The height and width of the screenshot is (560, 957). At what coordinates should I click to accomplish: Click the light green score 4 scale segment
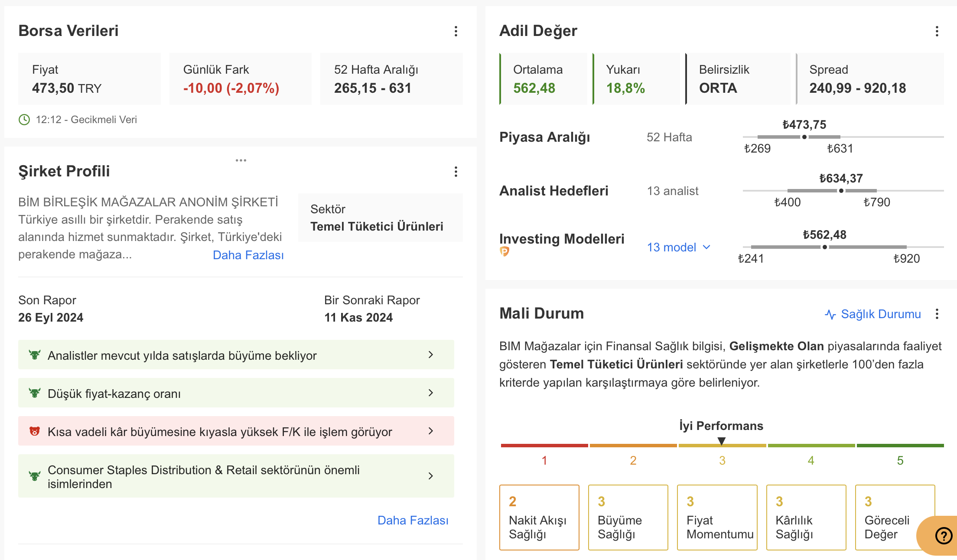pyautogui.click(x=811, y=446)
